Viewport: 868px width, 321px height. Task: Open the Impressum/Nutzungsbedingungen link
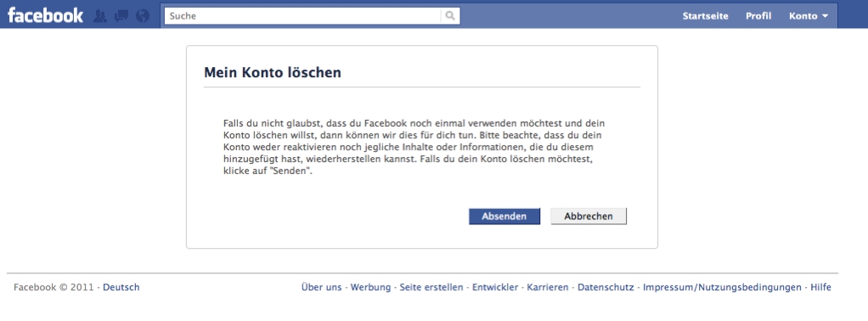coord(722,287)
